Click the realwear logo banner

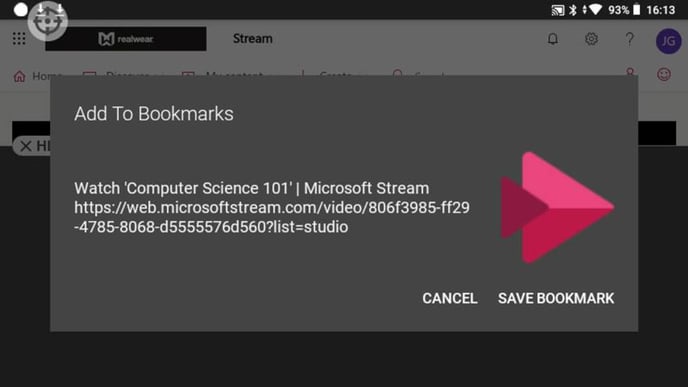pyautogui.click(x=125, y=39)
